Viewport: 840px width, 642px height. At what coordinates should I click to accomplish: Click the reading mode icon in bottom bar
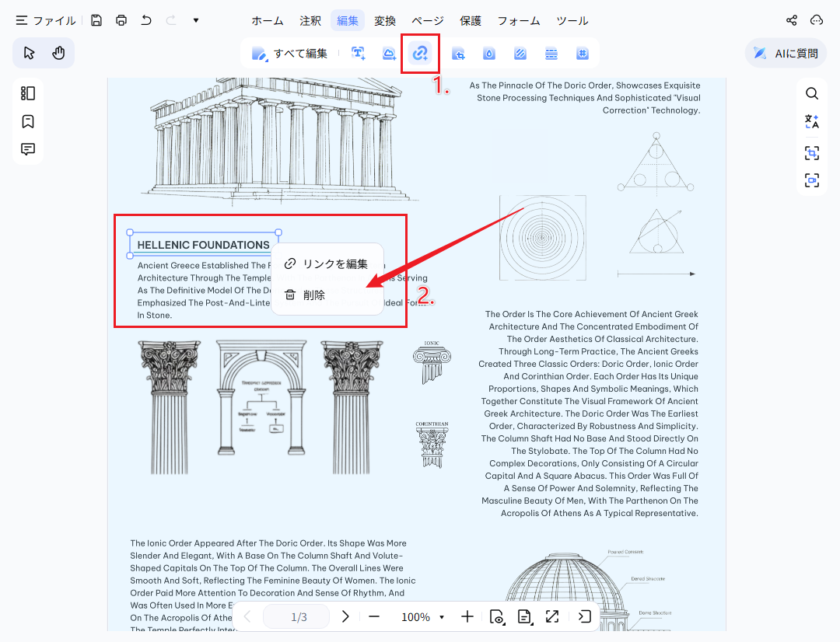[x=497, y=617]
